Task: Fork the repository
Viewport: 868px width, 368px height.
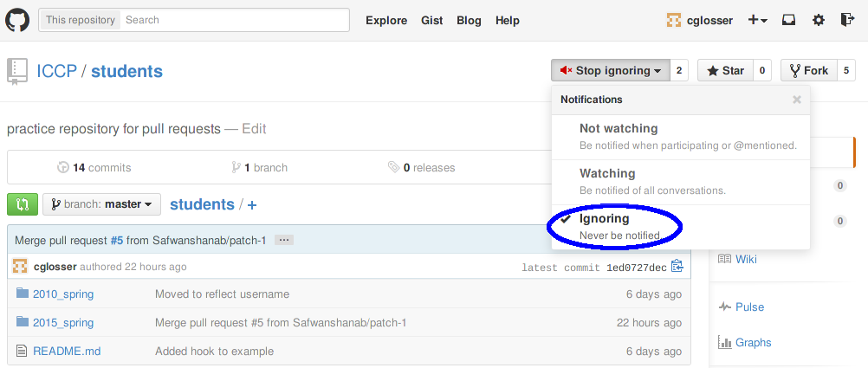Action: pyautogui.click(x=809, y=70)
